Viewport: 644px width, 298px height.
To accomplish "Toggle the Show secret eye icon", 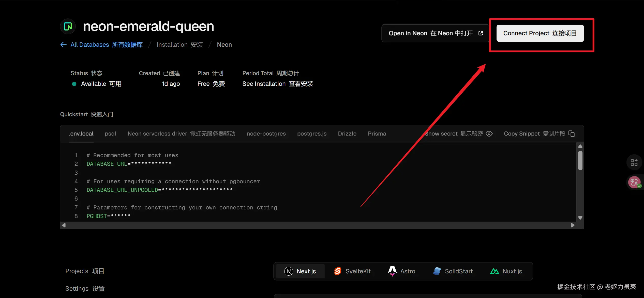I will [x=489, y=134].
